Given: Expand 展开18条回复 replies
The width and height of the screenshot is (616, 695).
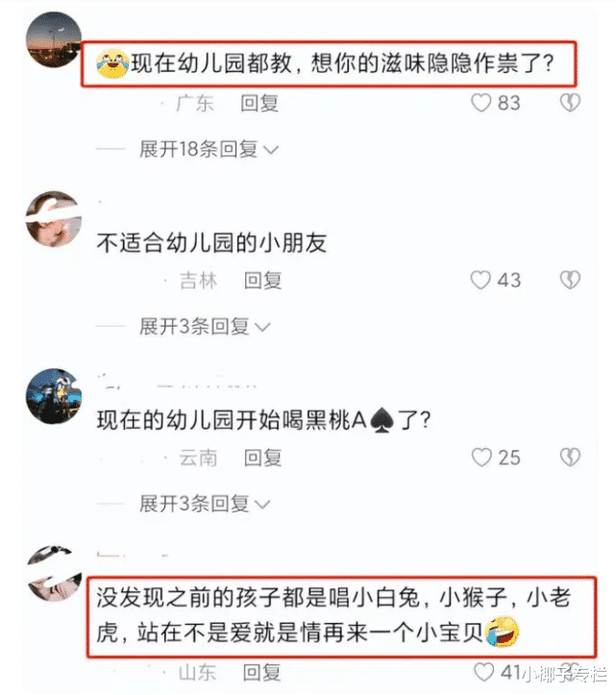Looking at the screenshot, I should [x=209, y=149].
